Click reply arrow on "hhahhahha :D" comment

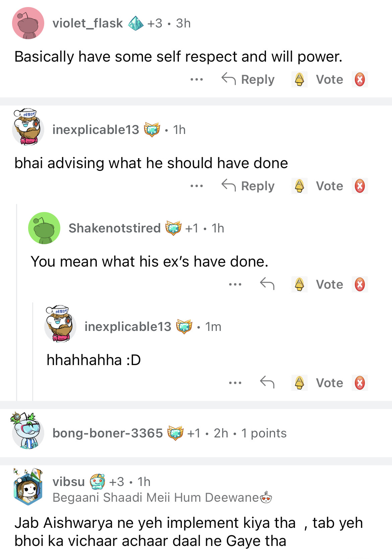pyautogui.click(x=267, y=382)
